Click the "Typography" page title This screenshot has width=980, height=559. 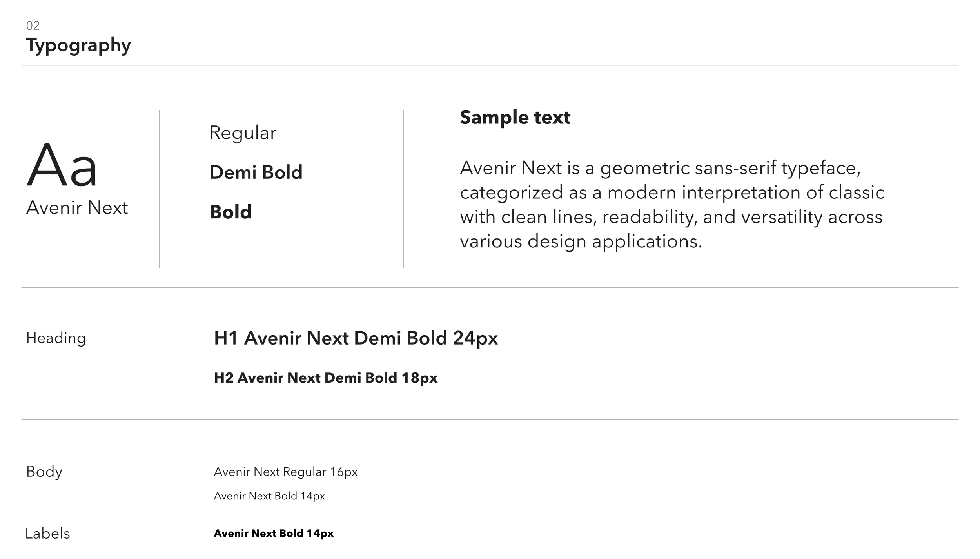[x=78, y=45]
